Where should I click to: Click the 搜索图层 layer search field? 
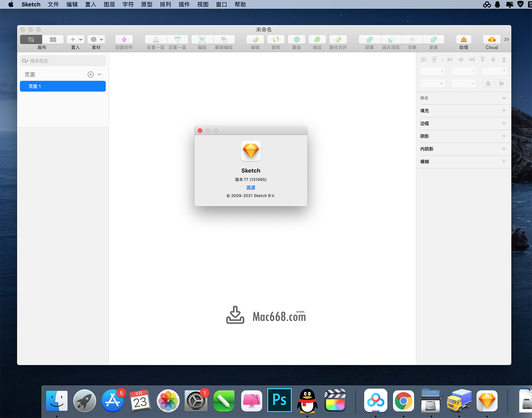pyautogui.click(x=63, y=61)
